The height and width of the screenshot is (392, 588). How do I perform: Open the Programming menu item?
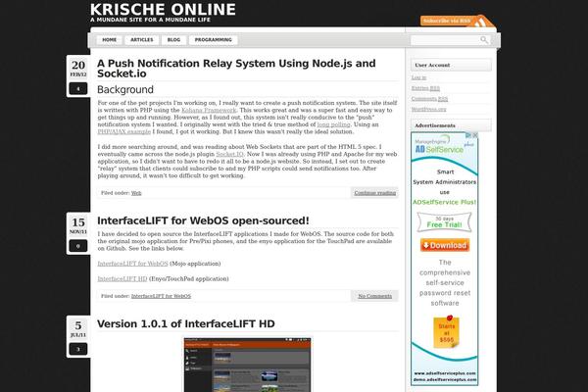click(x=213, y=40)
